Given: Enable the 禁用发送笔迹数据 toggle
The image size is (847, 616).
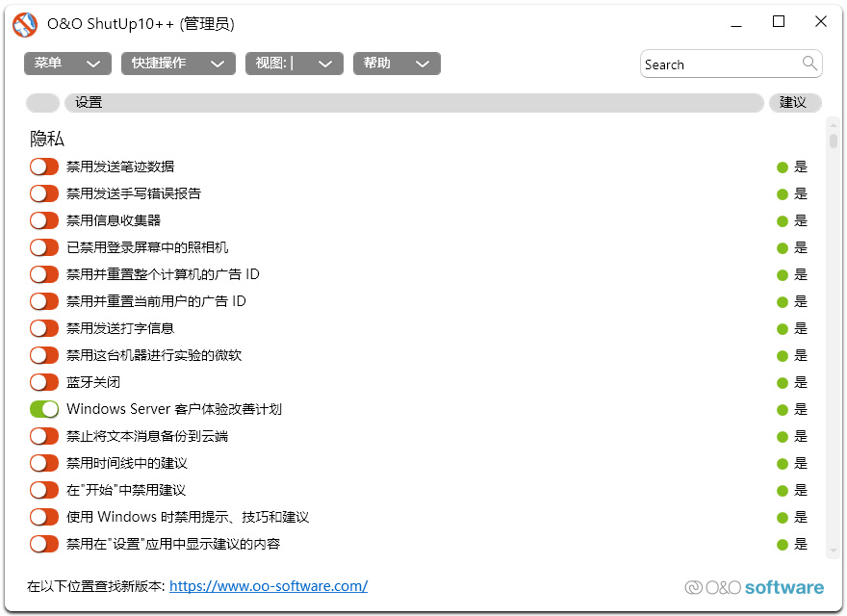Looking at the screenshot, I should [x=43, y=167].
